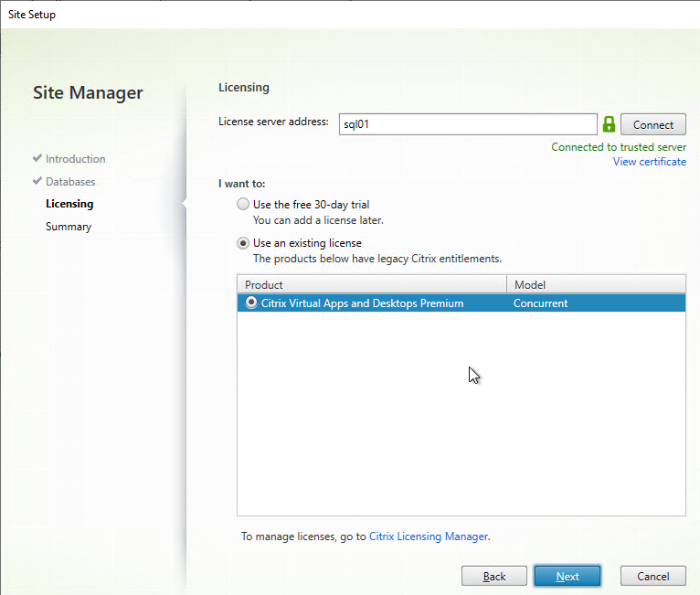The image size is (700, 595).
Task: Click the checkmark beside Introduction
Action: 37,158
